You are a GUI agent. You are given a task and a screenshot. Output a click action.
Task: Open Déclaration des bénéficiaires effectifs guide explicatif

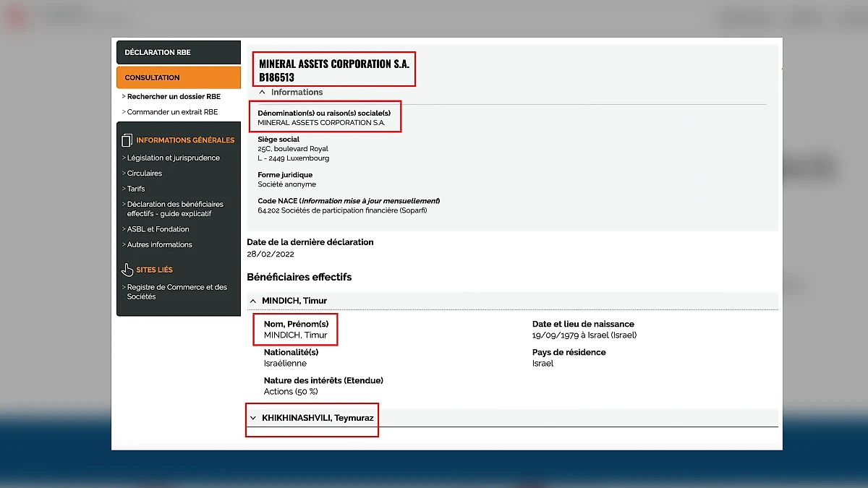pyautogui.click(x=174, y=209)
